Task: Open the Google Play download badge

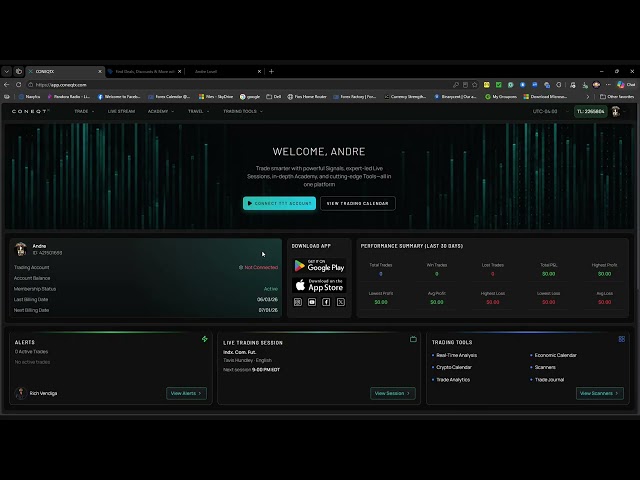Action: [x=319, y=266]
